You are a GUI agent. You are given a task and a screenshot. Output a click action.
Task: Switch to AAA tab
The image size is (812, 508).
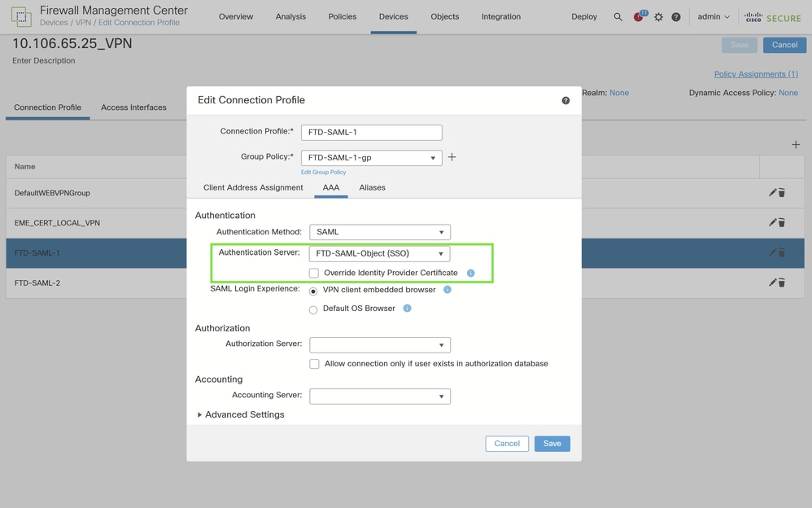[331, 187]
